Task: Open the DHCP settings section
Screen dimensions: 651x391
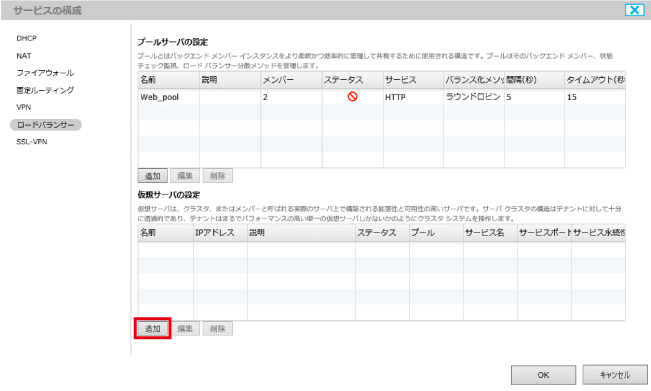Action: point(27,38)
